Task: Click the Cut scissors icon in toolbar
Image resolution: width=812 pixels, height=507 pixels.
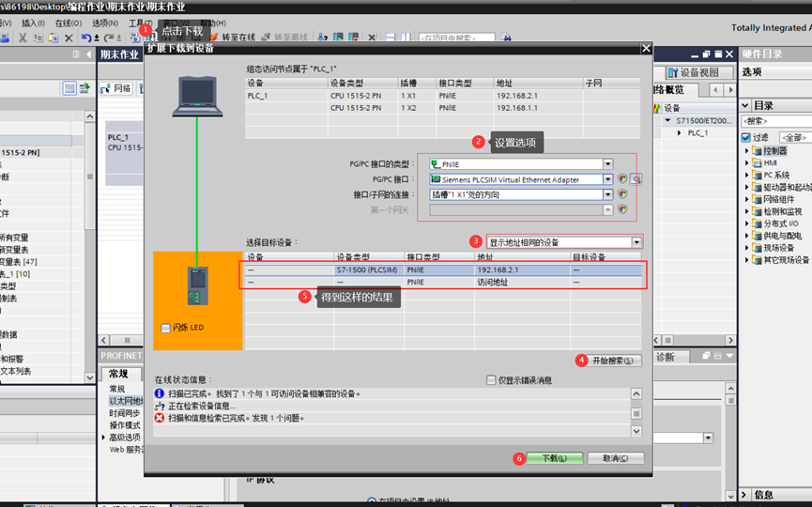Action: (x=23, y=38)
